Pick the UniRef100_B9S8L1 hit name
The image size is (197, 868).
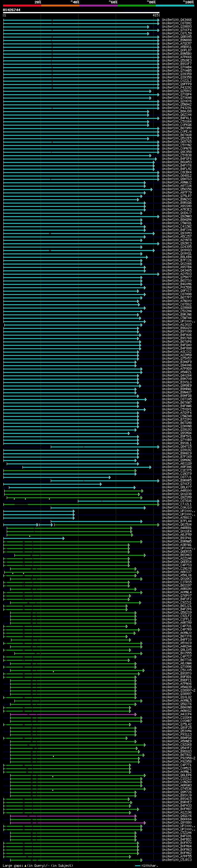177,443
